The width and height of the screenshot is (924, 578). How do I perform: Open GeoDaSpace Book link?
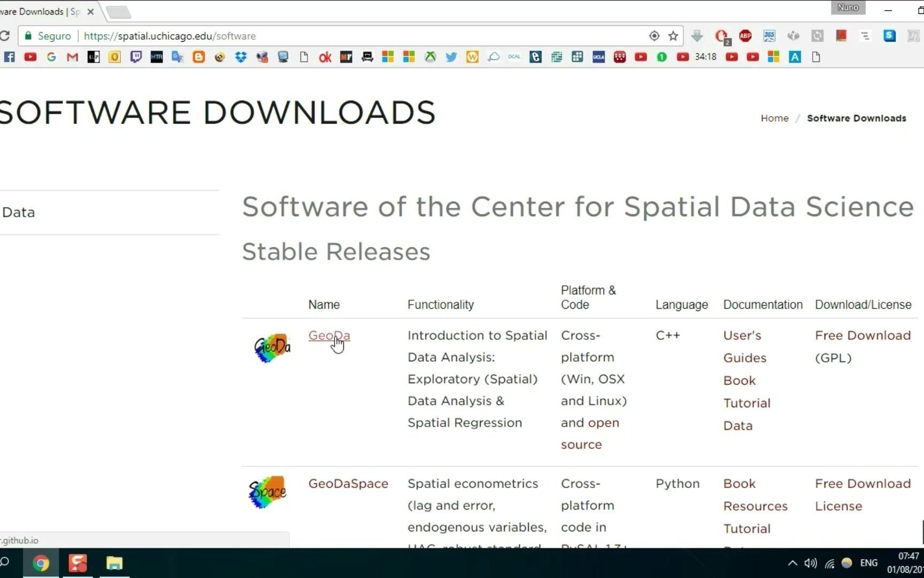pos(740,483)
